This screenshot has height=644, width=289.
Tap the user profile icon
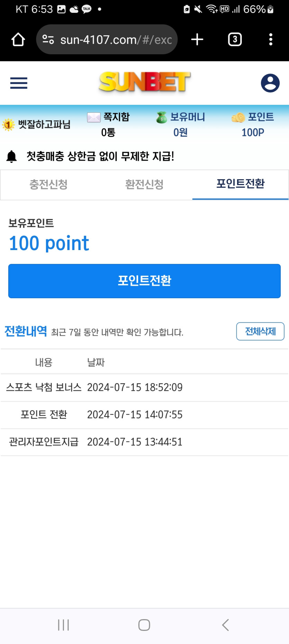pyautogui.click(x=270, y=83)
